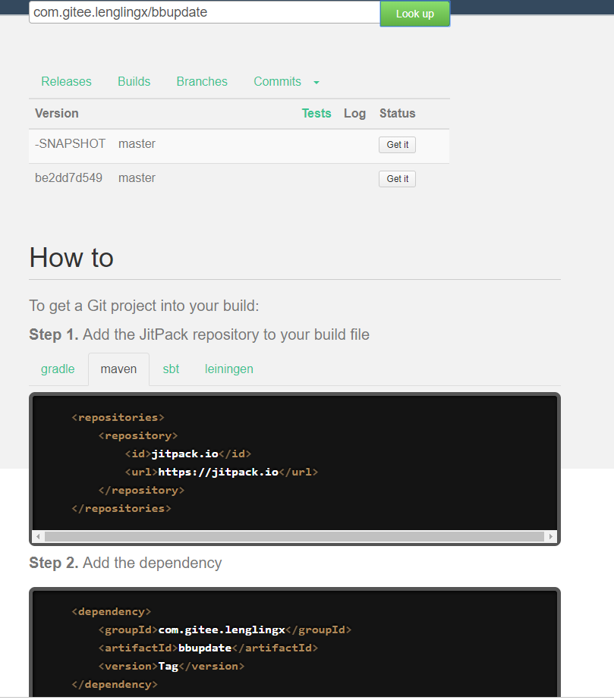Click the be2dd7d549 commit hash
The width and height of the screenshot is (614, 700).
tap(68, 177)
